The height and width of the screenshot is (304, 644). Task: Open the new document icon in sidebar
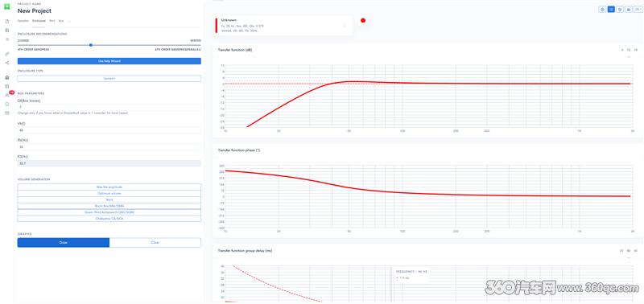click(7, 22)
